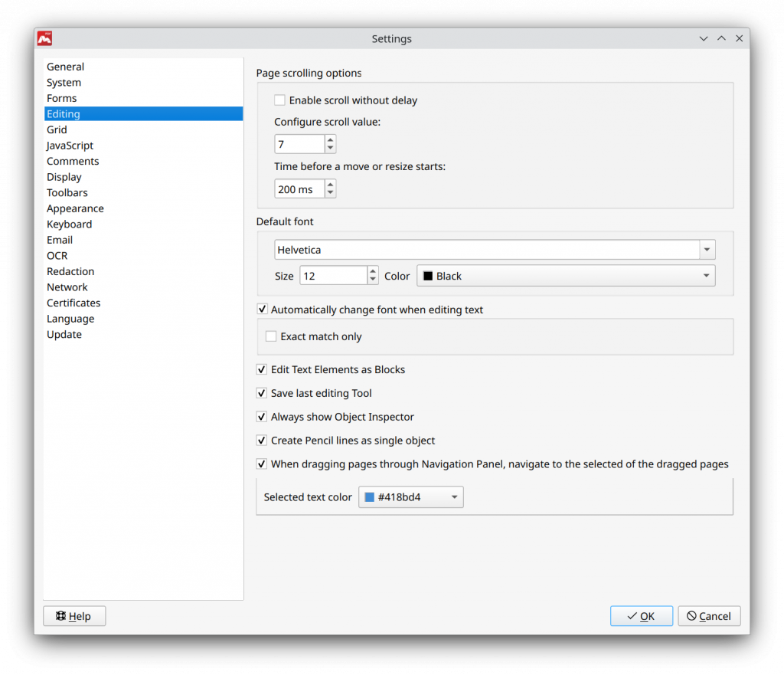
Task: Uncheck Edit Text Elements as Blocks
Action: pyautogui.click(x=262, y=369)
